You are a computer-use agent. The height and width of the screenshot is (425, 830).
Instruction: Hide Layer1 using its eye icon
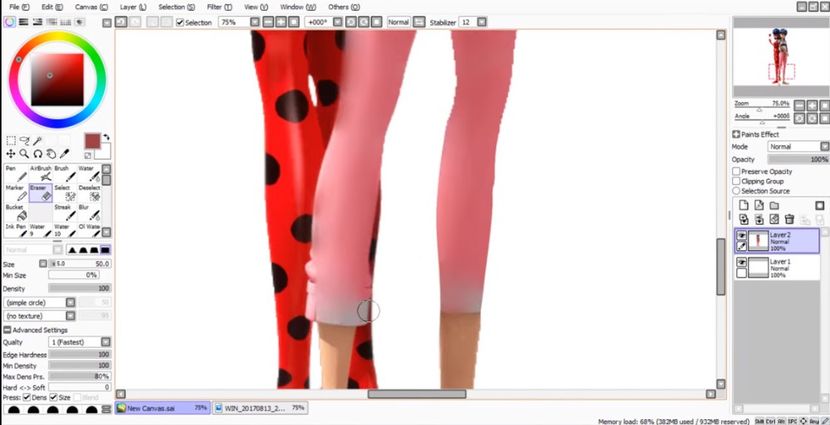[742, 263]
